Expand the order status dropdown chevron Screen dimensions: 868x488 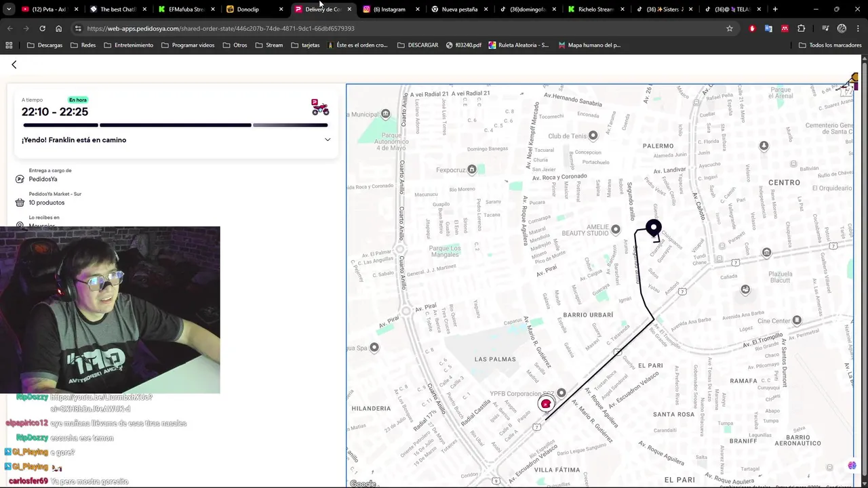[328, 140]
